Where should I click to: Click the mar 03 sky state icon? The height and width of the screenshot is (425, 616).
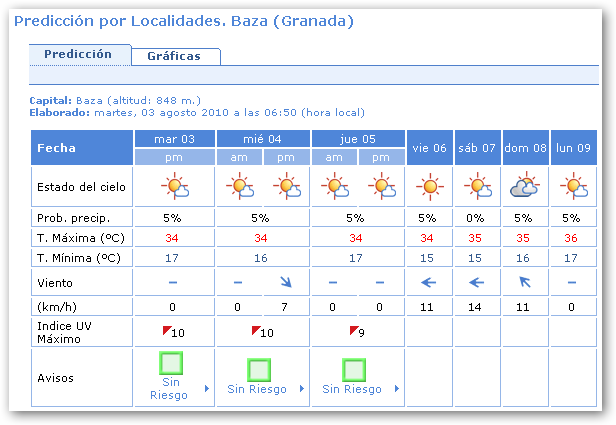pyautogui.click(x=173, y=187)
